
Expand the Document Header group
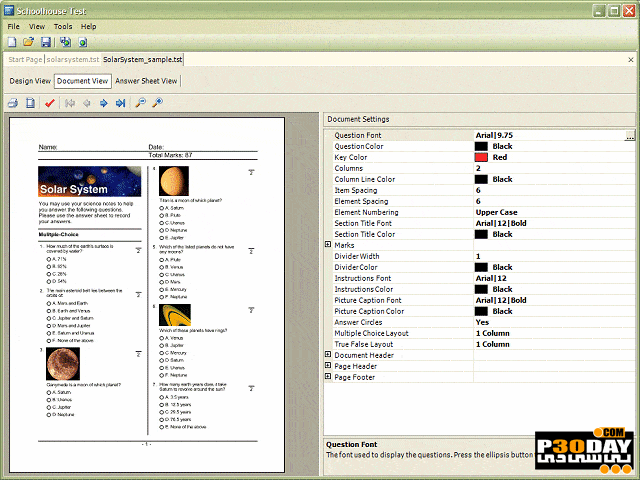tap(328, 354)
